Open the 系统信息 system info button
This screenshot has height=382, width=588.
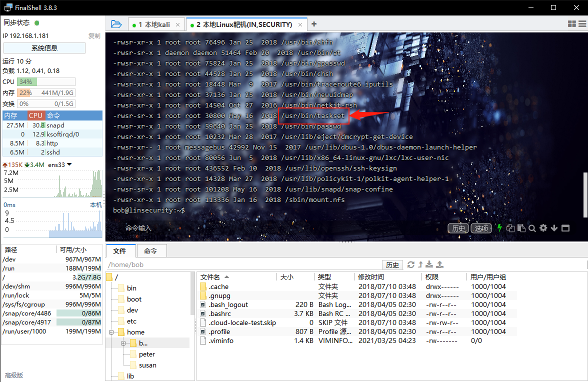pos(44,47)
